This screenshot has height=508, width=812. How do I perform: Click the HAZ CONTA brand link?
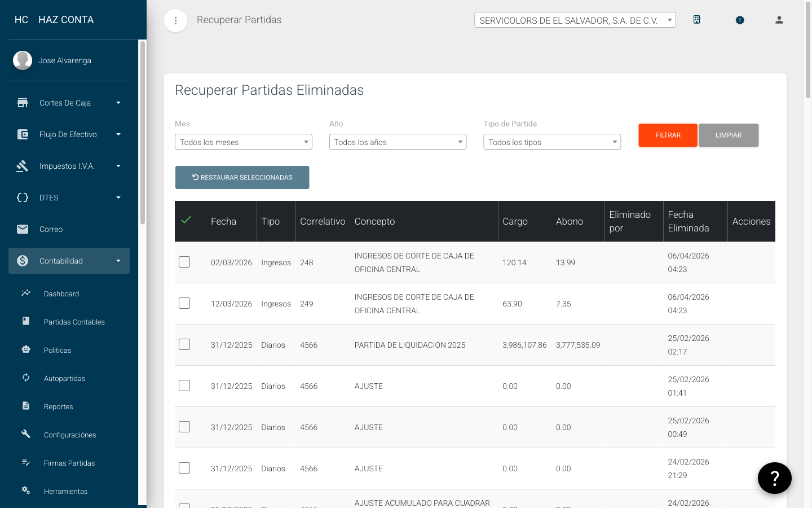point(66,20)
